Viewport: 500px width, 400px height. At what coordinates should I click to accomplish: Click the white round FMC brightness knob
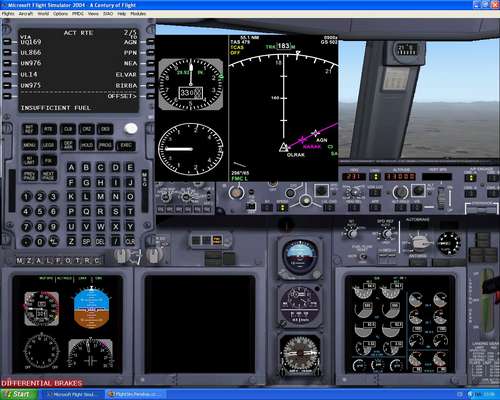[x=130, y=128]
